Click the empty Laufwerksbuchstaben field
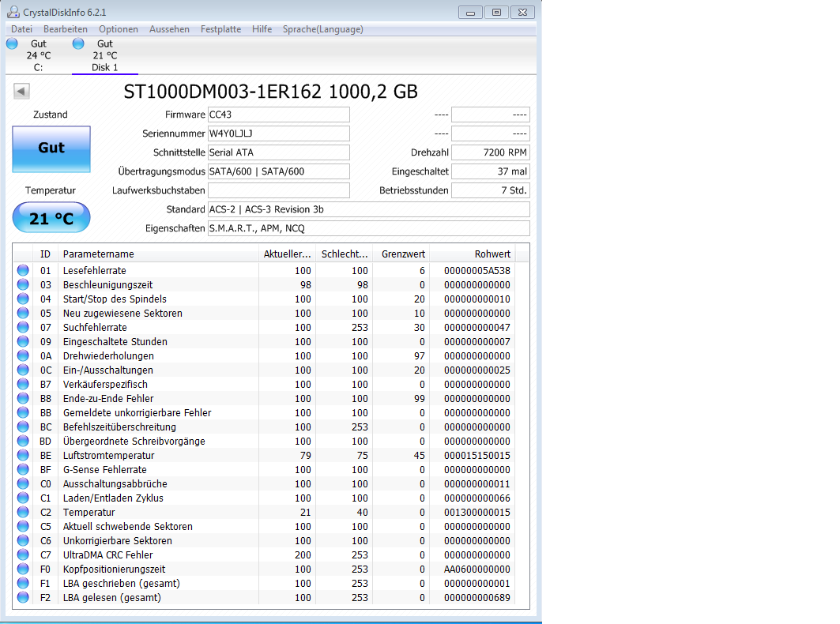Screen dimensions: 840x624 pyautogui.click(x=279, y=190)
